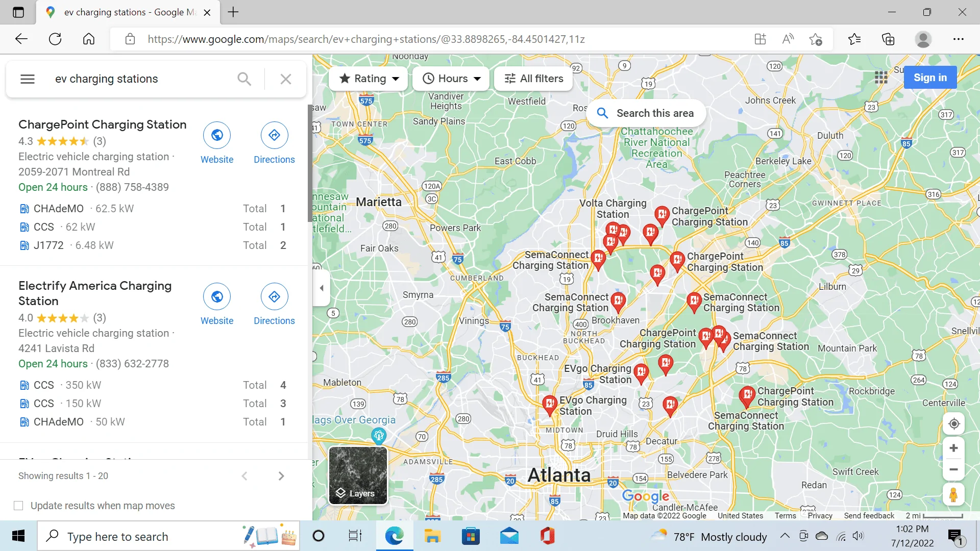Start Read aloud from address bar
The width and height of the screenshot is (980, 551).
(788, 39)
